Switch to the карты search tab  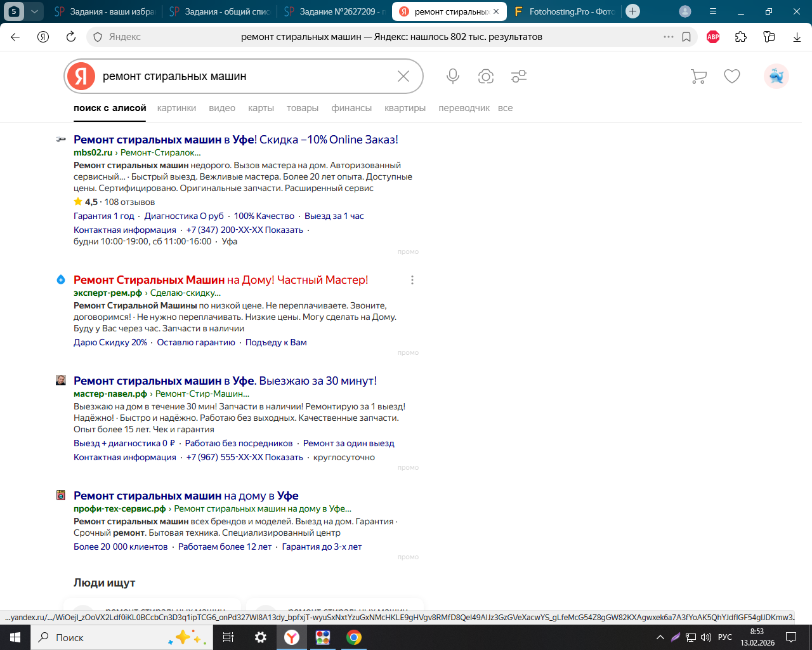[x=261, y=108]
